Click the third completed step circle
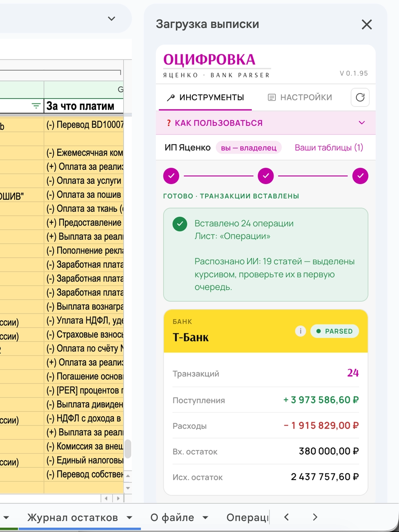Image resolution: width=399 pixels, height=532 pixels. coord(360,176)
